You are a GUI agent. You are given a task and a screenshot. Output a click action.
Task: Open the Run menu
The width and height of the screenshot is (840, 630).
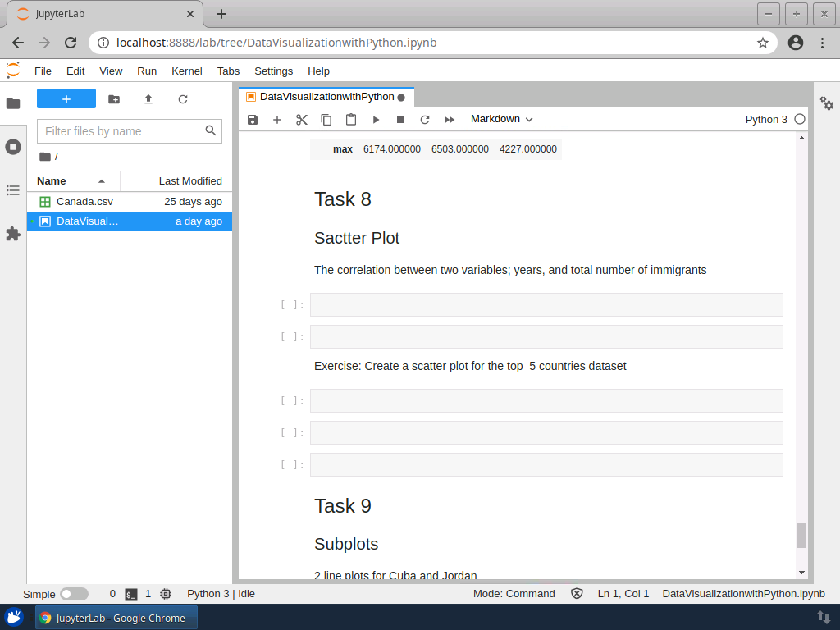point(147,71)
